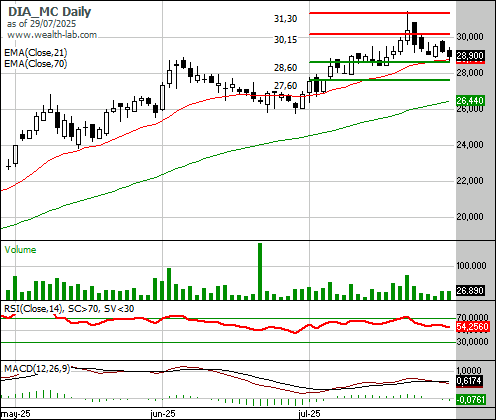Click the green 27,60 support line
Image resolution: width=496 pixels, height=420 pixels.
[380, 80]
